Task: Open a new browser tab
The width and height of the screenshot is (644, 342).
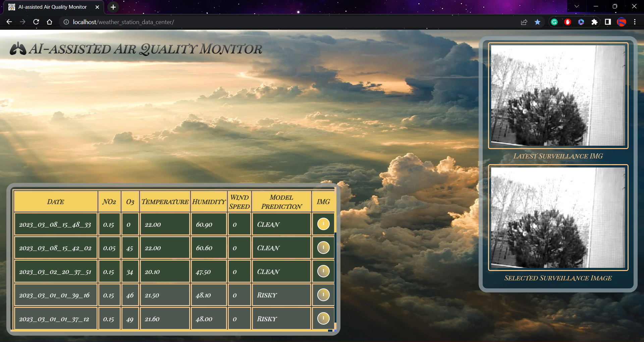Action: 113,7
